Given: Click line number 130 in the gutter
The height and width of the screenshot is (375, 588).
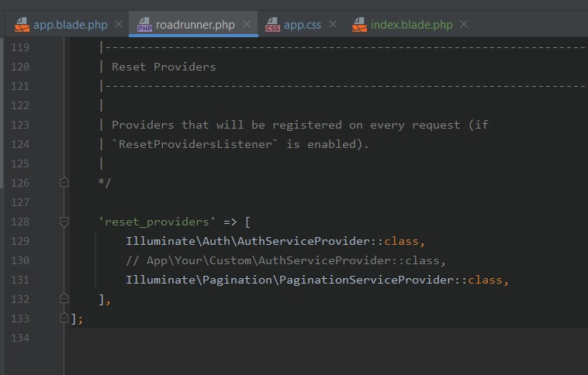Looking at the screenshot, I should (20, 261).
